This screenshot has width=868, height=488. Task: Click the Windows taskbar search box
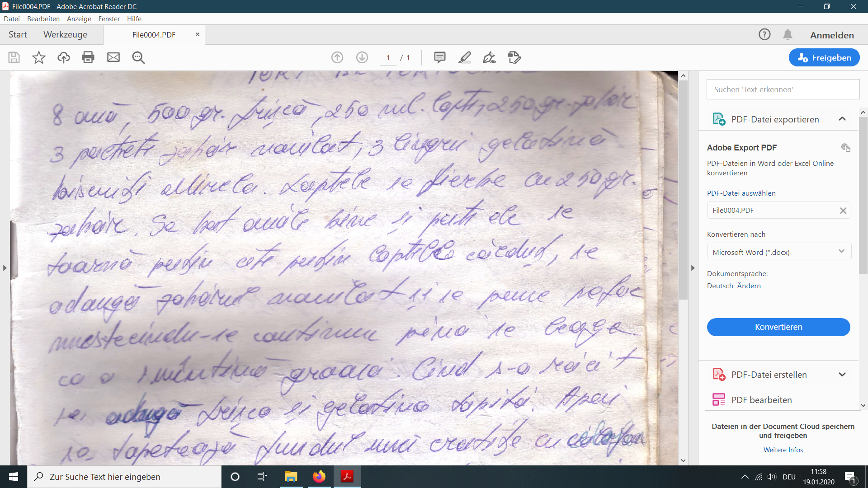124,477
